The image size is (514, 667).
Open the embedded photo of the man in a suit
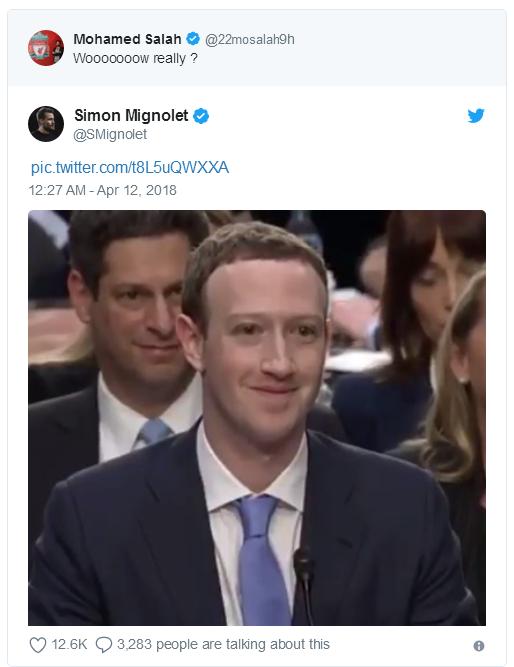coord(257,418)
